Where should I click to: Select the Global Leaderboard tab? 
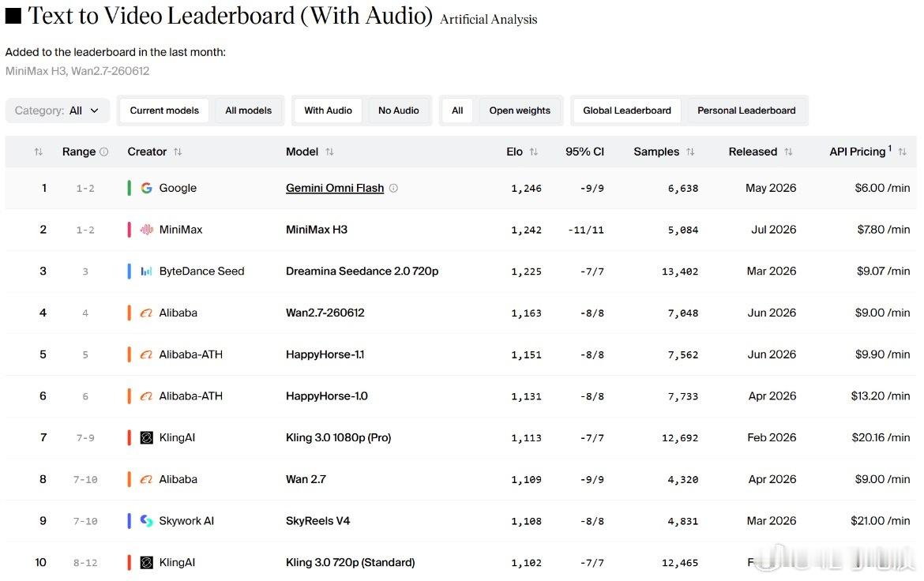pyautogui.click(x=626, y=111)
